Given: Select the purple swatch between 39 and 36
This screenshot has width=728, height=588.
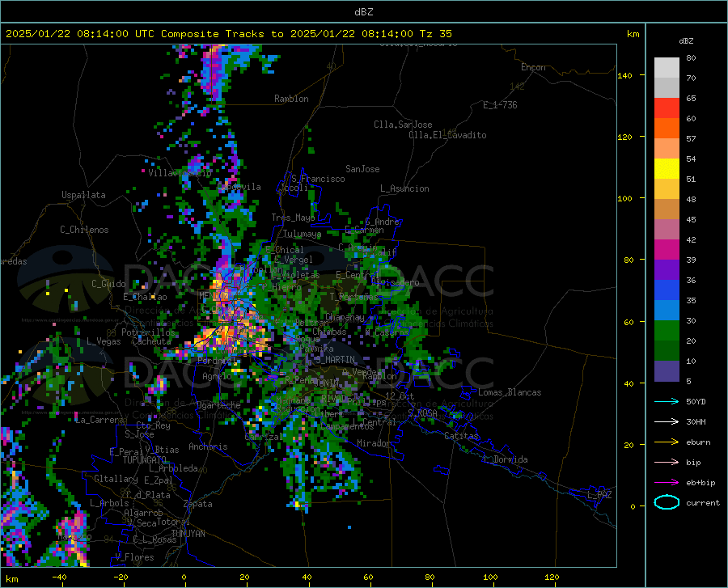Looking at the screenshot, I should [667, 270].
